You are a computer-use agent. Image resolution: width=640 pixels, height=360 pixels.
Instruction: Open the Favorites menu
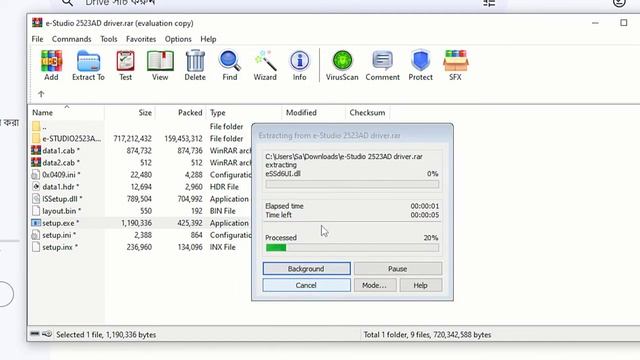[141, 39]
